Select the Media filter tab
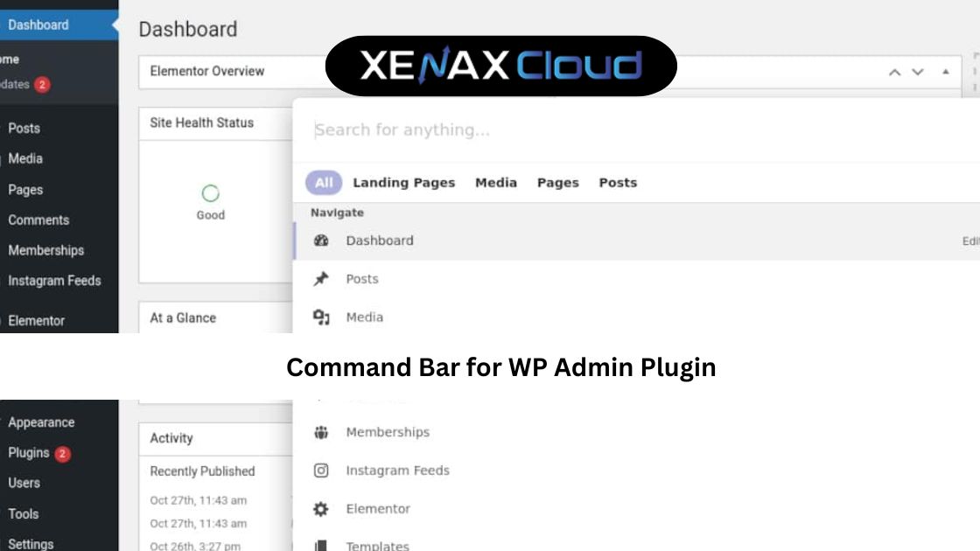The width and height of the screenshot is (980, 551). coord(495,183)
